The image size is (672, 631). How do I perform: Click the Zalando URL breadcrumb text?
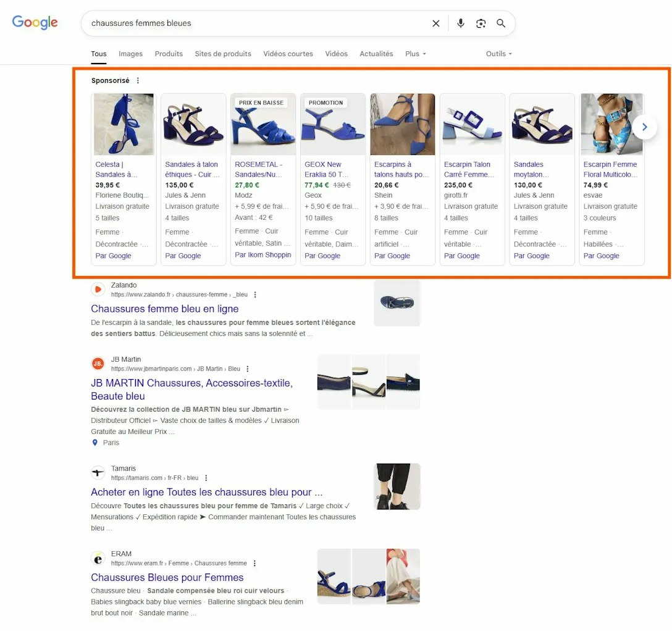pos(179,295)
